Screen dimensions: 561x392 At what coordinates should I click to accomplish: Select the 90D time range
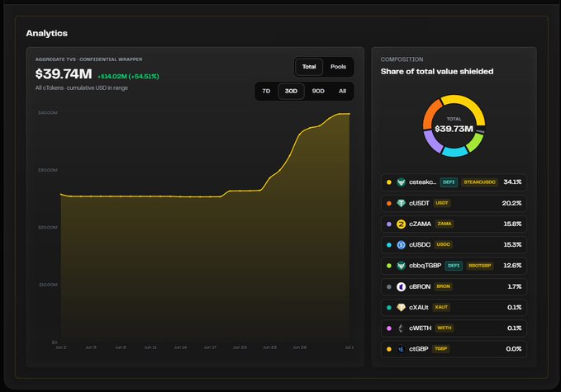(318, 91)
